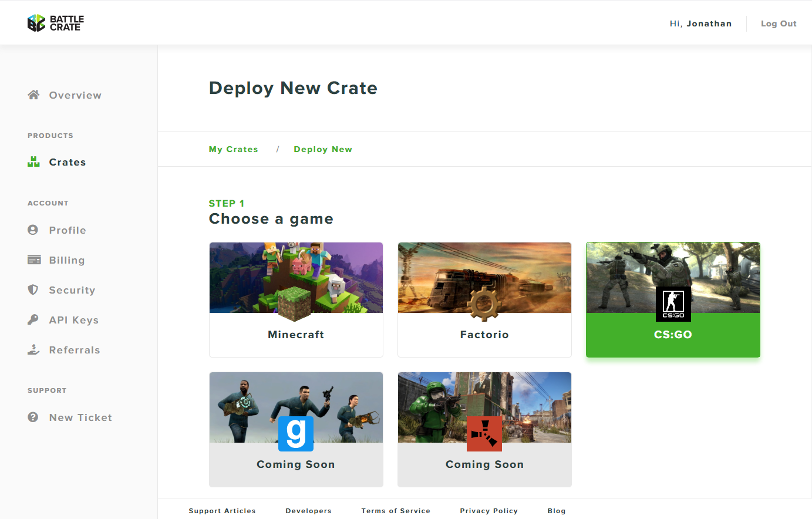Screen dimensions: 812x519
Task: Go to Crates in the sidebar
Action: pos(68,162)
